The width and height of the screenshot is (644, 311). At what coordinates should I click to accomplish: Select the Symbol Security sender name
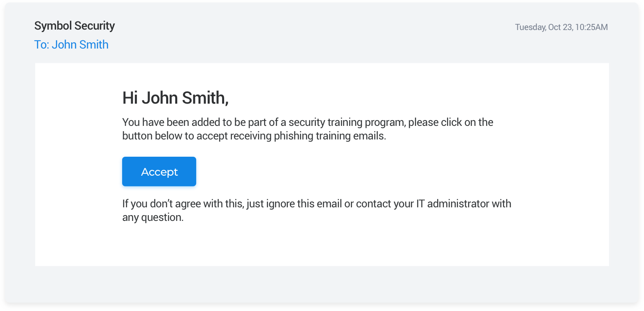click(74, 26)
